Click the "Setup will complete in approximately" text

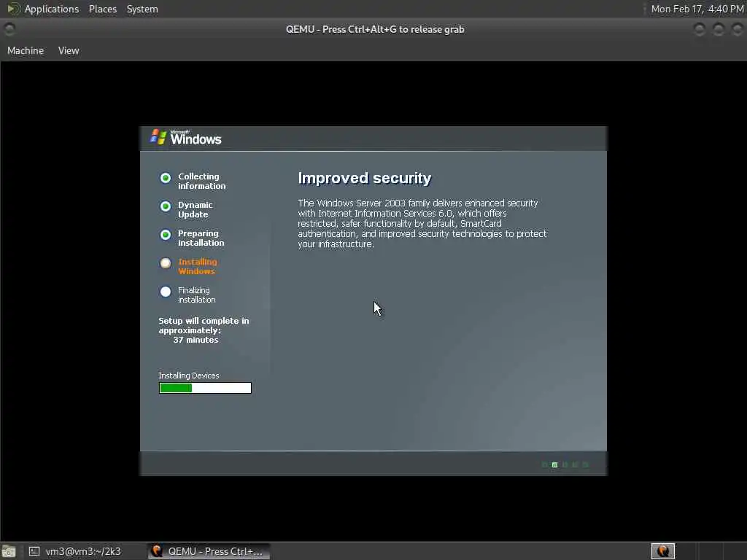coord(204,326)
